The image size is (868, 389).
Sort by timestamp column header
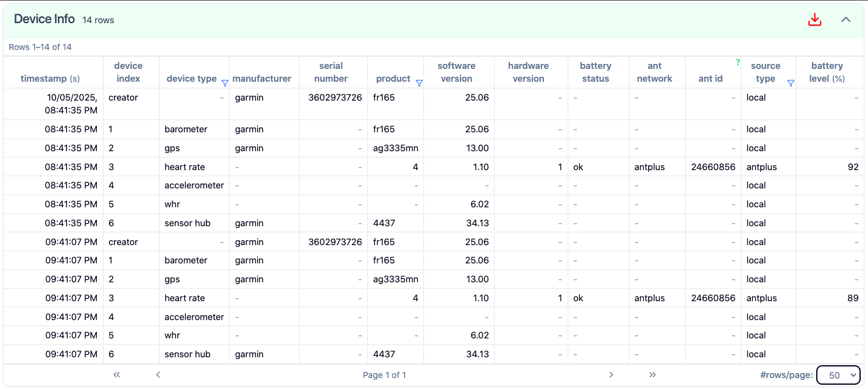[50, 79]
